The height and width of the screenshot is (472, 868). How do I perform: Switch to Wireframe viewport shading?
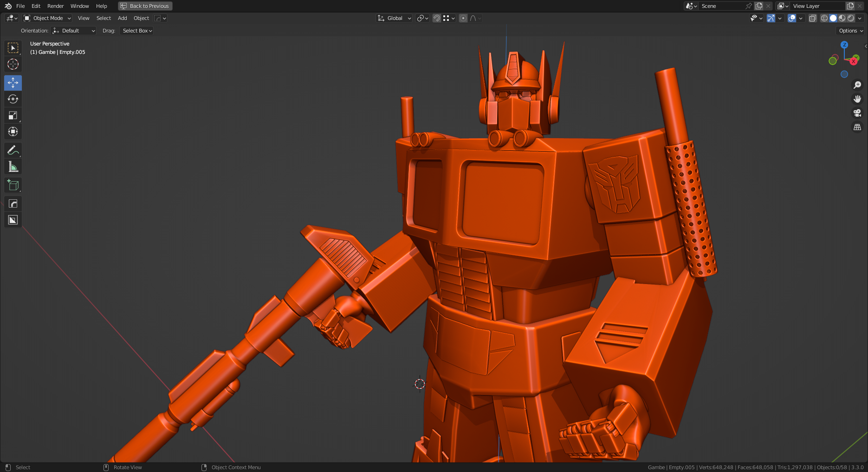click(824, 18)
